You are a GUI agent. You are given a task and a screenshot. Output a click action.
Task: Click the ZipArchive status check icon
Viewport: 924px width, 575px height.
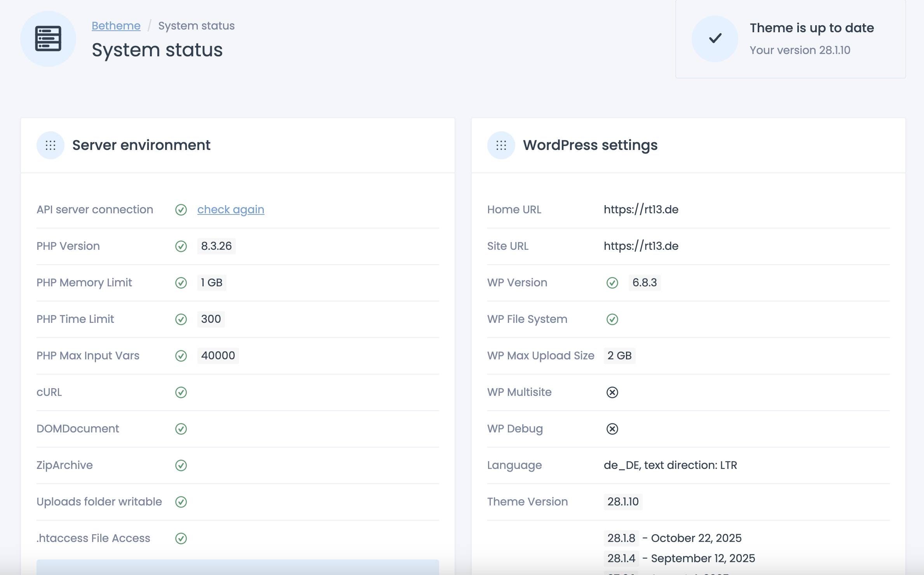point(181,465)
